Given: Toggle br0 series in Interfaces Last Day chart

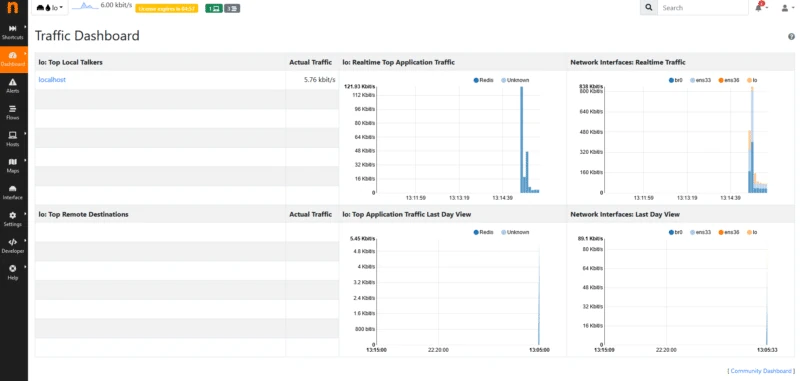Looking at the screenshot, I should point(676,232).
